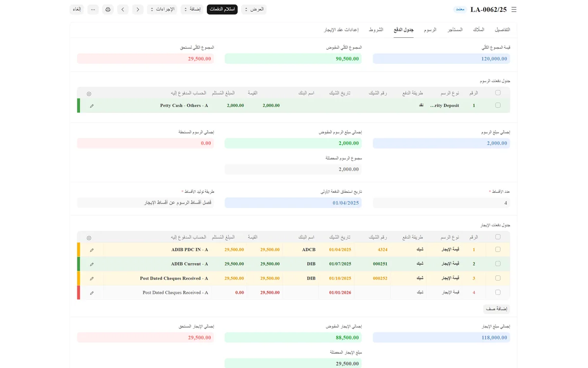Open the طريقة توليد الأقساط select field

[146, 203]
